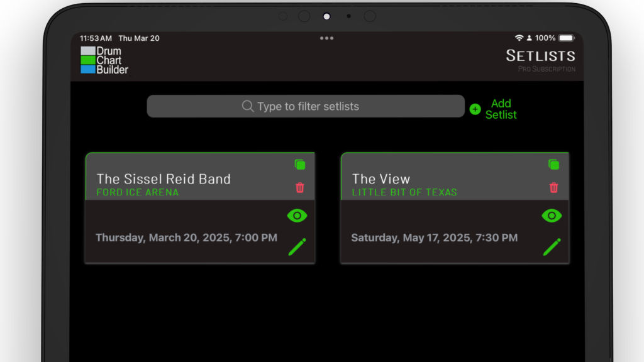The image size is (644, 362).
Task: Tap the Add Setlist text button
Action: point(501,109)
